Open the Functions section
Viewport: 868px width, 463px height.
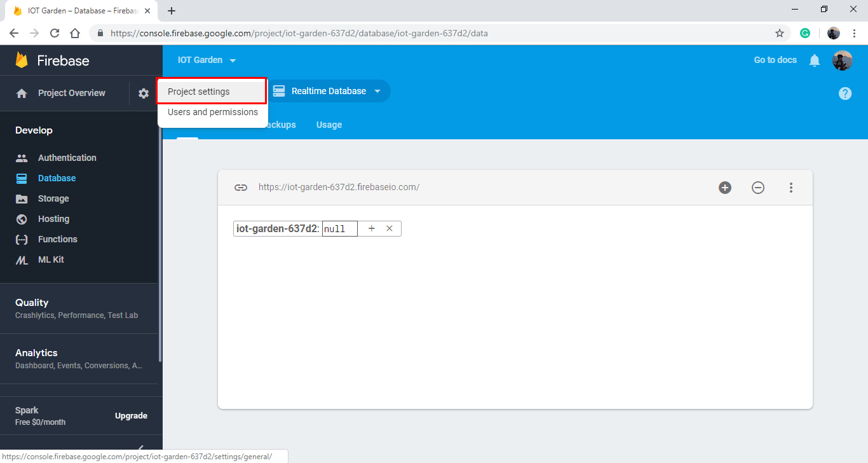(57, 239)
